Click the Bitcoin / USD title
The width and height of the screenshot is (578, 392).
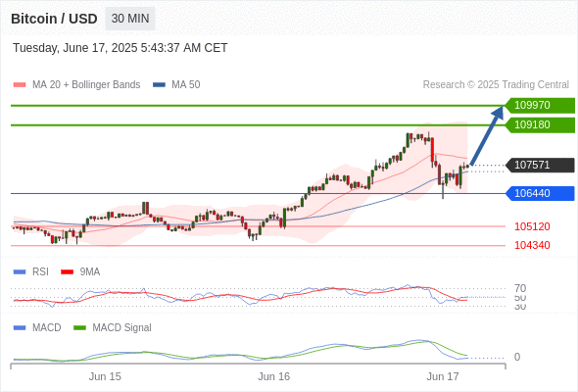point(54,19)
